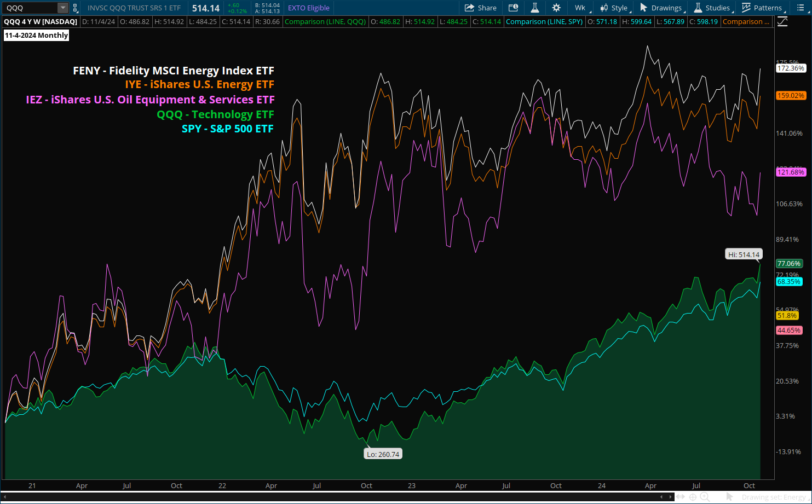812x504 pixels.
Task: Click the green 77.06% price bubble
Action: tap(790, 263)
